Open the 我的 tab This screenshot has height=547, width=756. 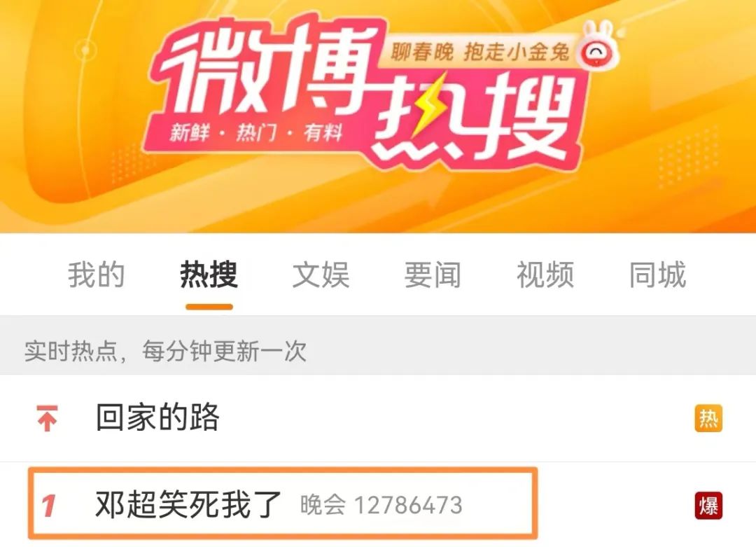[x=96, y=275]
